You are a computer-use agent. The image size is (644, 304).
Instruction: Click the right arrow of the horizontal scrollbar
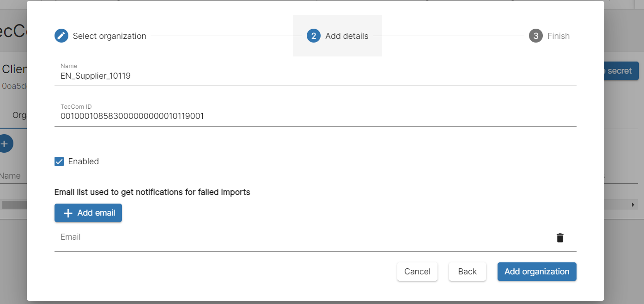(633, 204)
